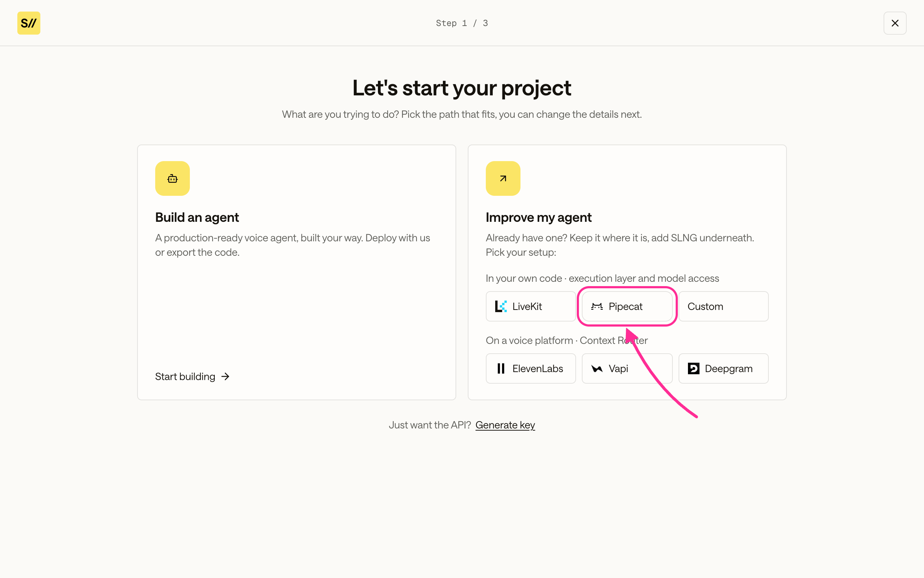The image size is (924, 578).
Task: Open the Generate key link
Action: [505, 425]
